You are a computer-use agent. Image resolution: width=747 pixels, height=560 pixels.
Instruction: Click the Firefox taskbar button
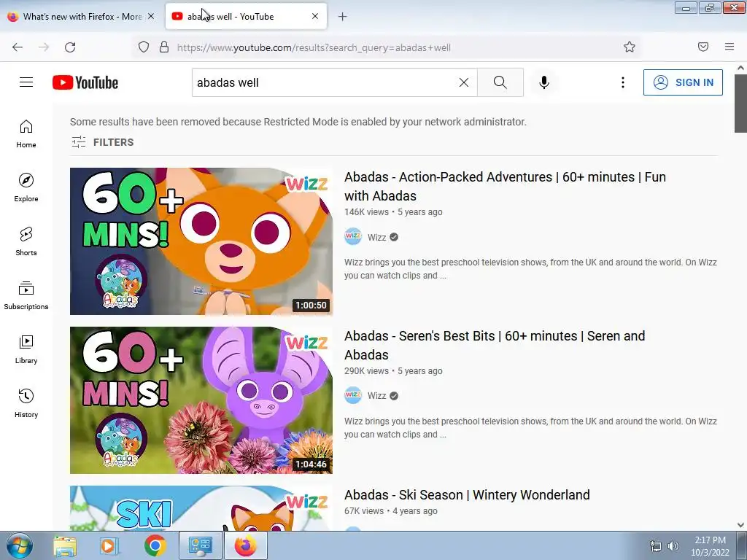(245, 545)
